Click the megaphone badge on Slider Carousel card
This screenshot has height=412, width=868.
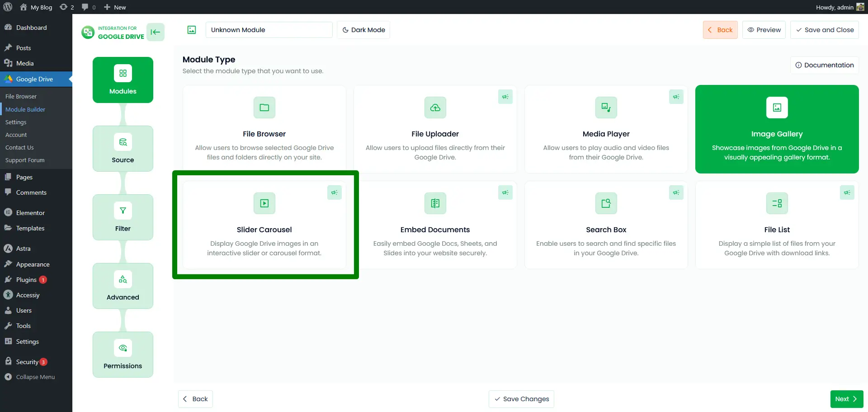[x=334, y=192]
